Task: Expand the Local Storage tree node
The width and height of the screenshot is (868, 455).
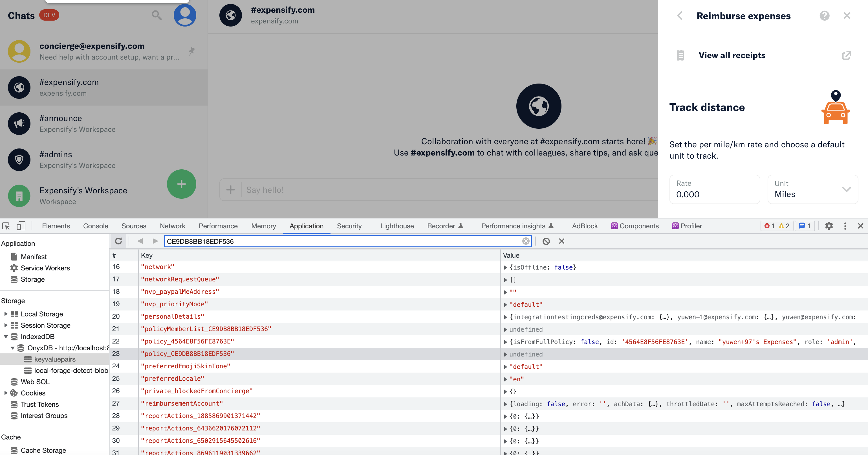Action: 6,314
